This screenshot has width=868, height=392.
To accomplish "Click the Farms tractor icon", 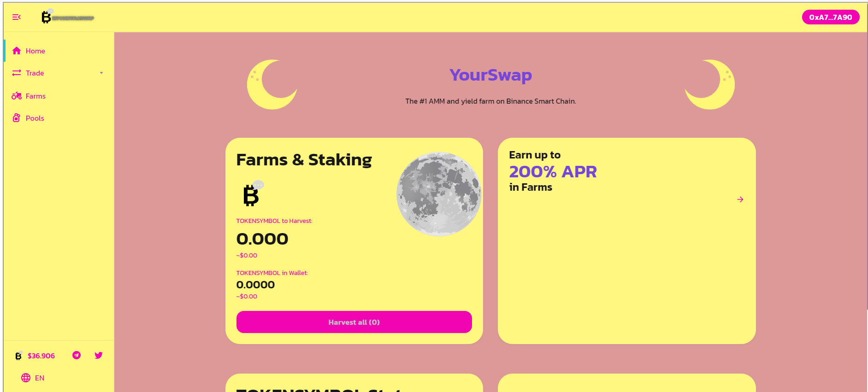I will tap(17, 96).
